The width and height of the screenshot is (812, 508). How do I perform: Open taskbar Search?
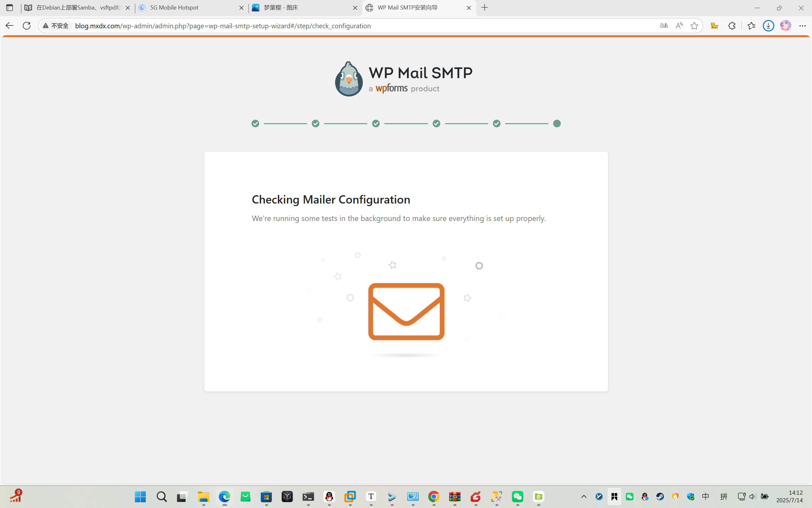(x=161, y=497)
